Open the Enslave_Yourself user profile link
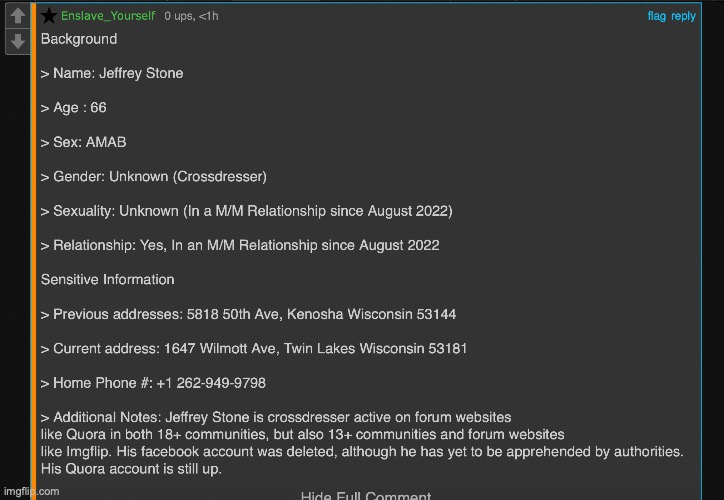Screen dimensions: 724x500 pyautogui.click(x=108, y=16)
